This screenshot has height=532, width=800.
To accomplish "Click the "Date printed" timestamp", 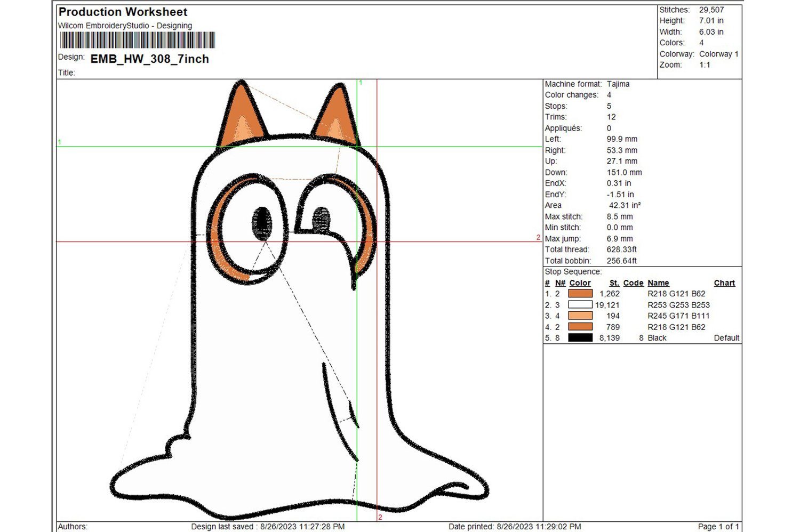I will click(515, 527).
